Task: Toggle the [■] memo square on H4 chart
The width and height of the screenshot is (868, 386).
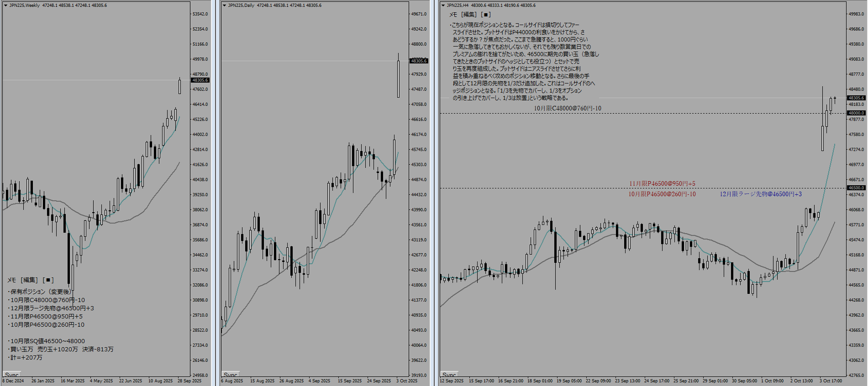Action: pos(486,15)
